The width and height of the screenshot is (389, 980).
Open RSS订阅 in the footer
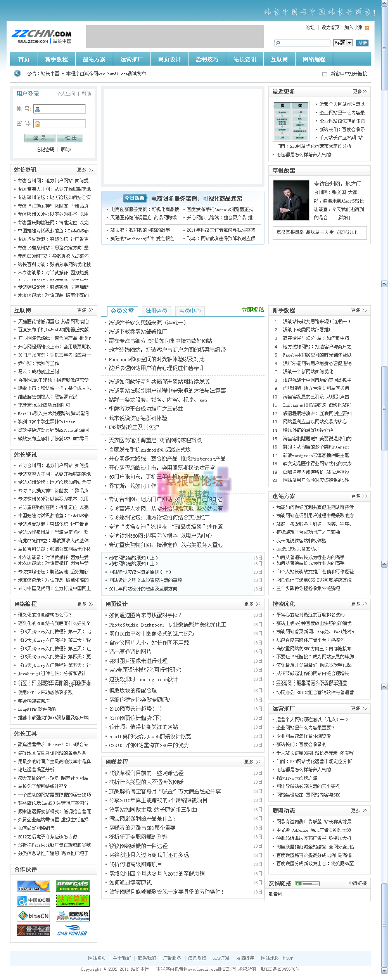pyautogui.click(x=221, y=958)
